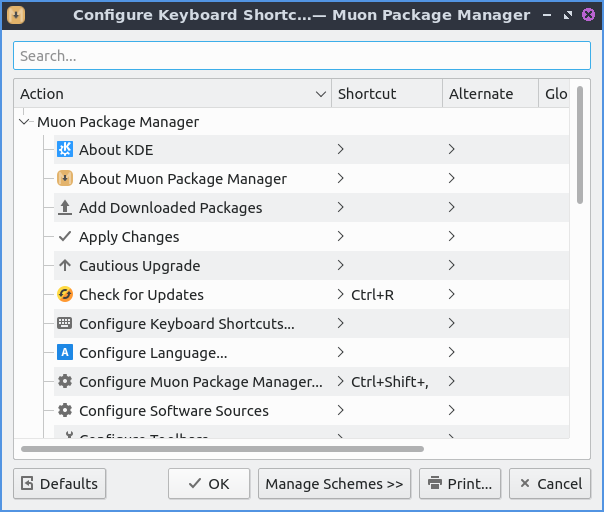Click the Check for Updates refresh icon
The image size is (604, 512).
(x=65, y=295)
